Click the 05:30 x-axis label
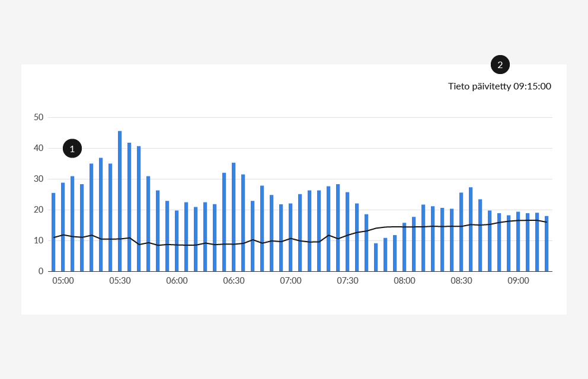 [x=120, y=281]
